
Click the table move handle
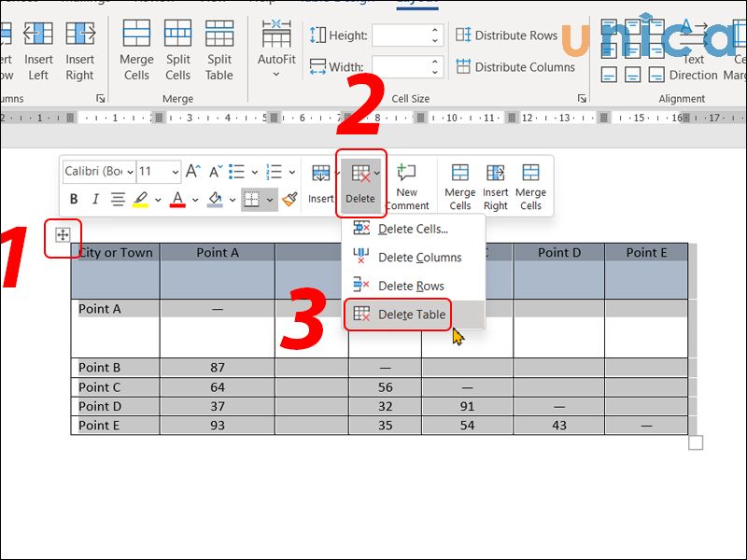(x=63, y=235)
